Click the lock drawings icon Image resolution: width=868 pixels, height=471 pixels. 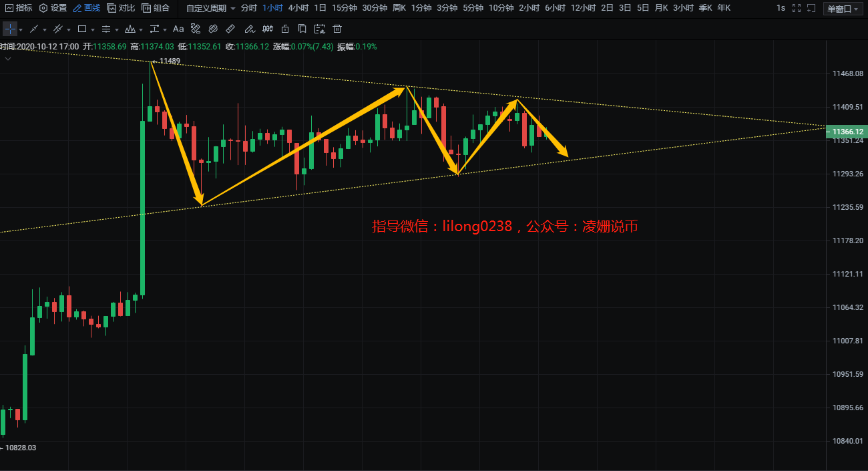[285, 29]
